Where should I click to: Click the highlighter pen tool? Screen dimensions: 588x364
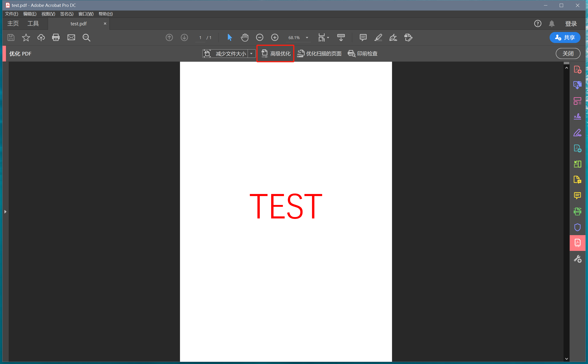tap(378, 37)
